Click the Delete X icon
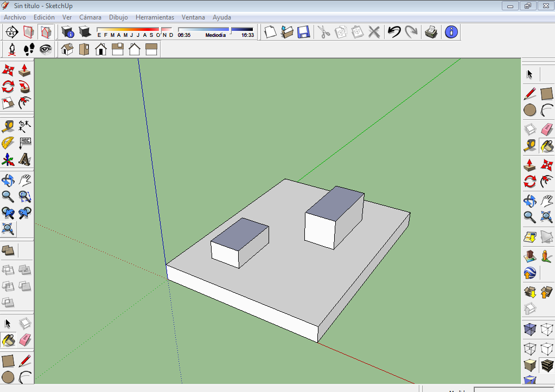Screen dimensions: 555x392 pos(374,32)
